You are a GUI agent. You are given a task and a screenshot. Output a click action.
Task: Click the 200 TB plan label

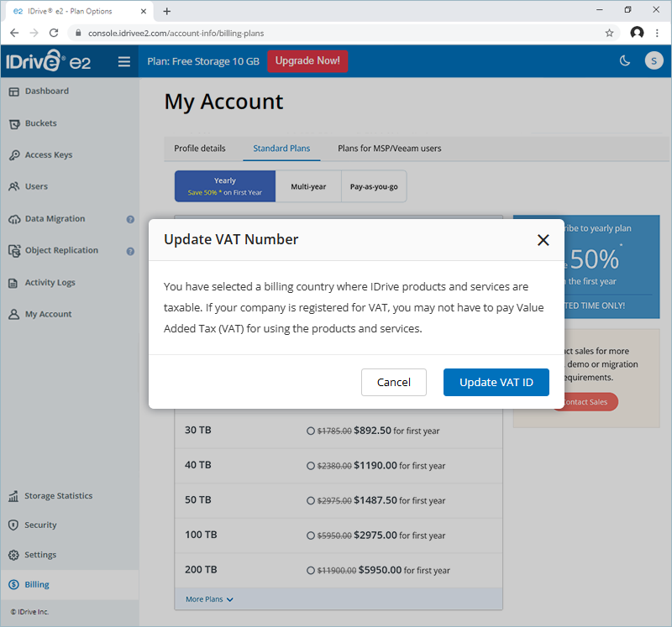[201, 570]
